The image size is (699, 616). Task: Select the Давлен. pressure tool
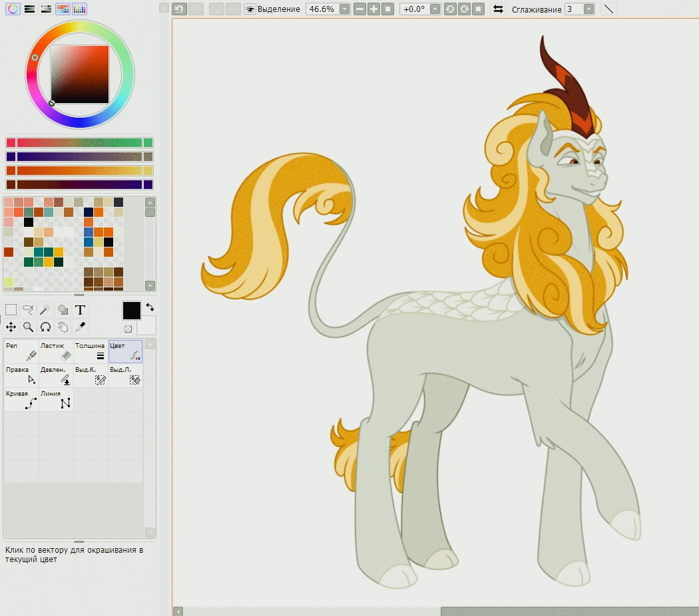(x=56, y=375)
